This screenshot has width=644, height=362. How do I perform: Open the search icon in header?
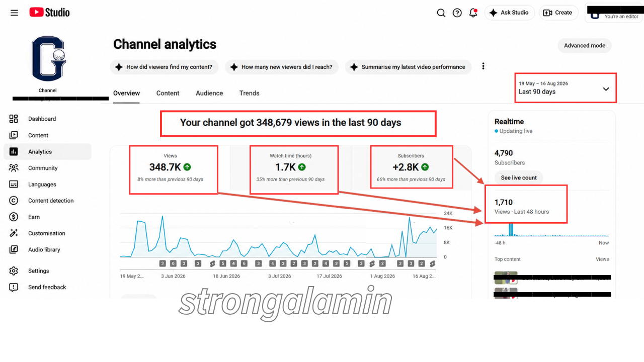(x=441, y=13)
